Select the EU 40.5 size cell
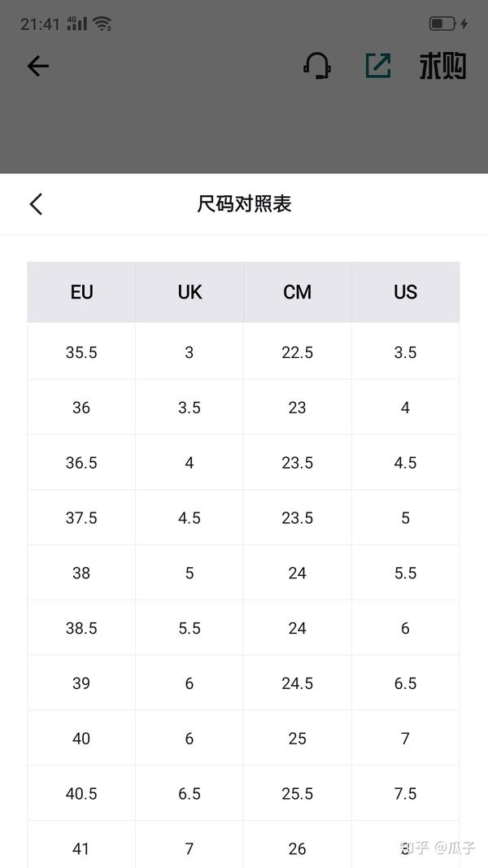The image size is (488, 868). (81, 793)
